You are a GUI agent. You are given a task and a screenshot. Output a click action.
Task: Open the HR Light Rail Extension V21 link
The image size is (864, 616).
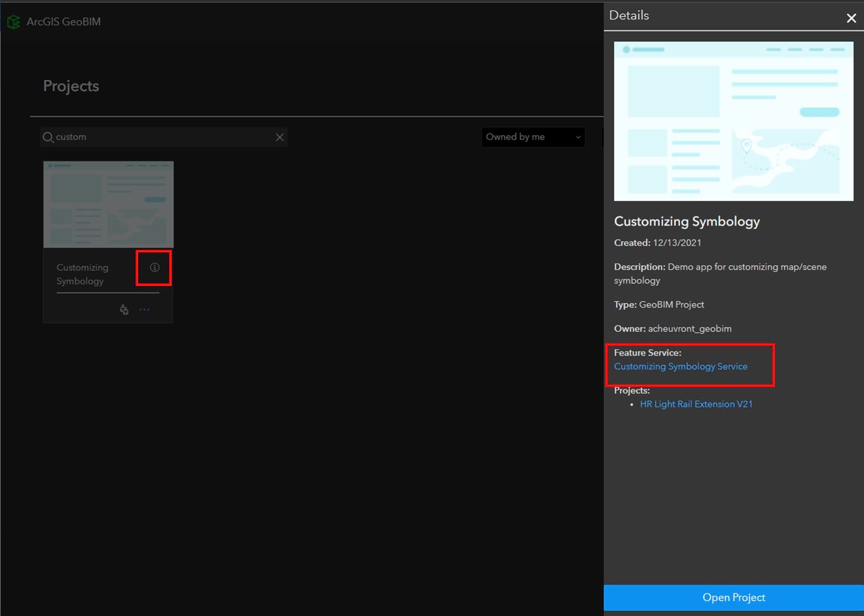[x=696, y=404]
